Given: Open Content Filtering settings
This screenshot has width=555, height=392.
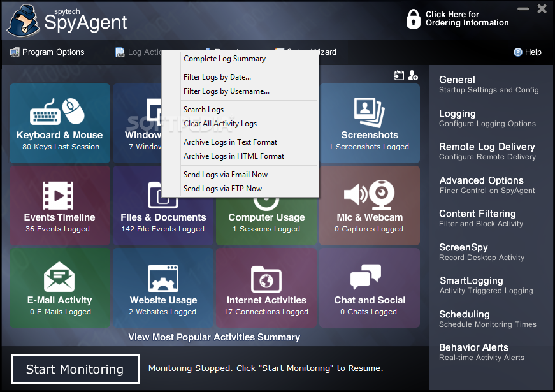Looking at the screenshot, I should (481, 218).
